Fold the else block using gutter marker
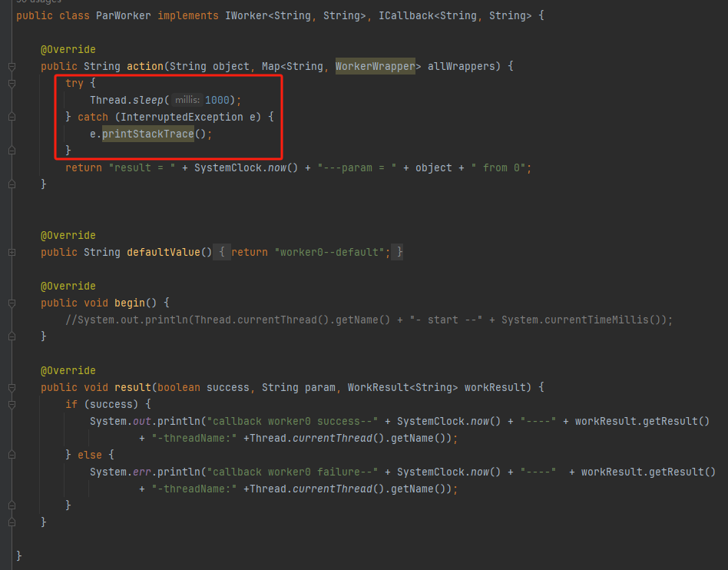This screenshot has height=570, width=728. tap(12, 456)
